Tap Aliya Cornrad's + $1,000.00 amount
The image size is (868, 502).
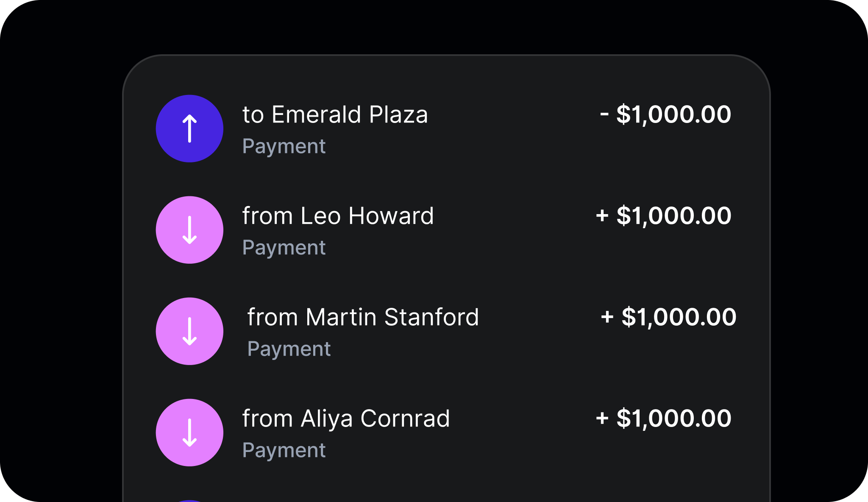663,418
